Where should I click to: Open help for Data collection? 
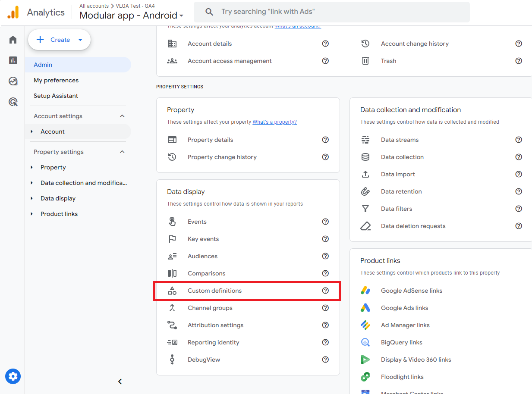point(519,157)
